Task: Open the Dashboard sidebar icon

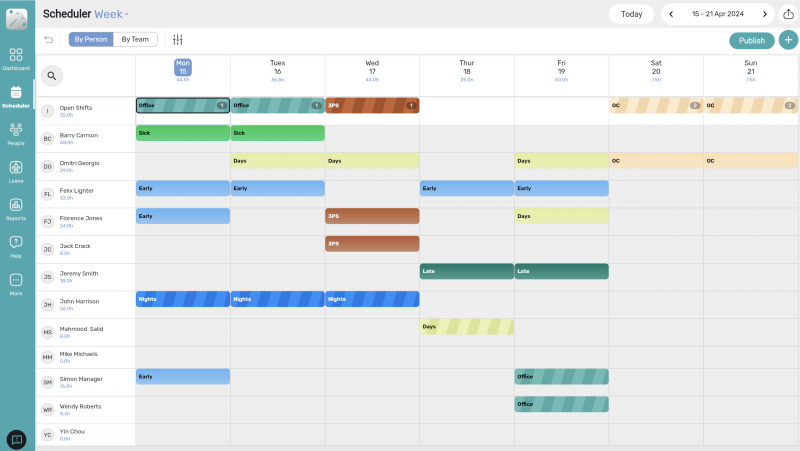Action: [x=16, y=57]
